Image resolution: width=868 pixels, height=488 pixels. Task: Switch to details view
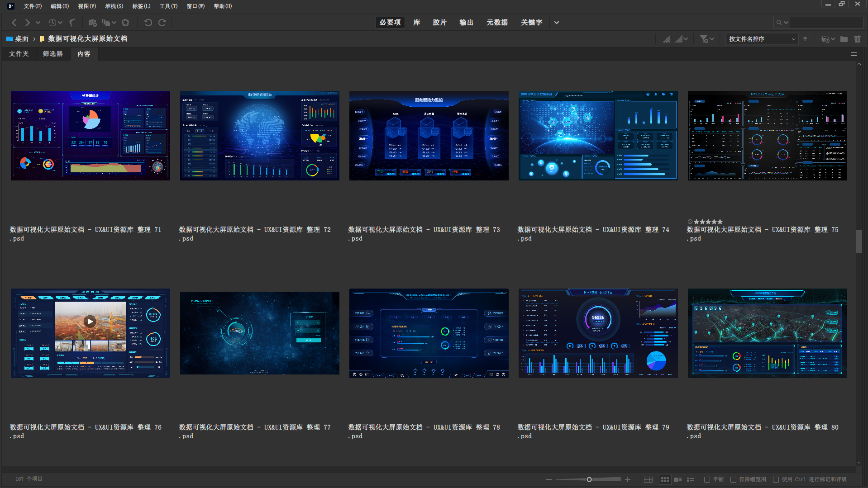pyautogui.click(x=677, y=479)
